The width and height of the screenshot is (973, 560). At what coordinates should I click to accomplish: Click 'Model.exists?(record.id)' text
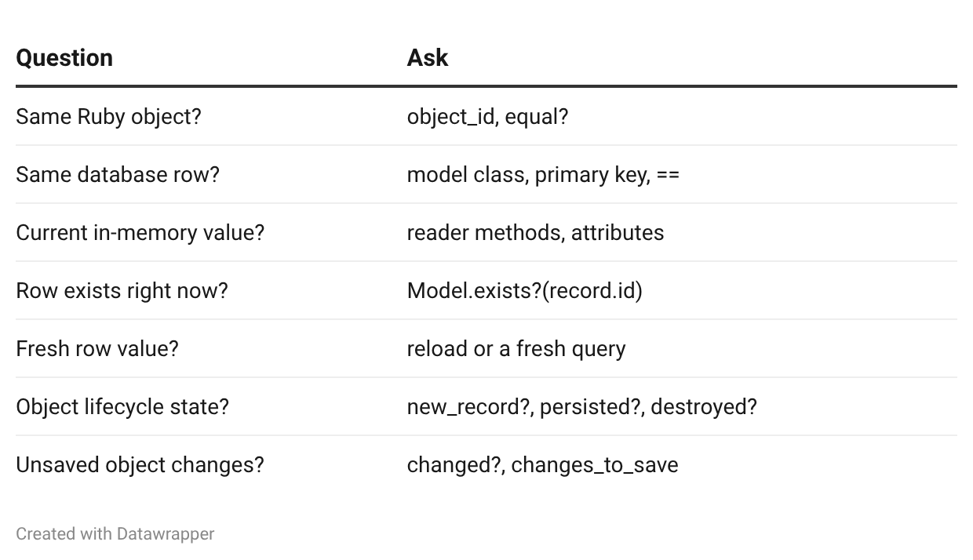coord(524,291)
